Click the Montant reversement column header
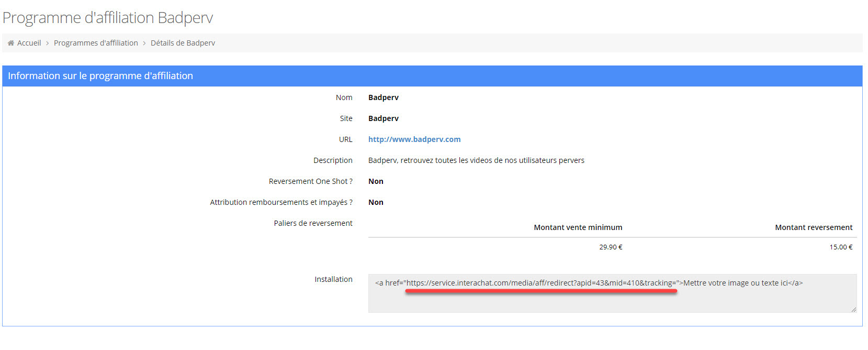 814,227
